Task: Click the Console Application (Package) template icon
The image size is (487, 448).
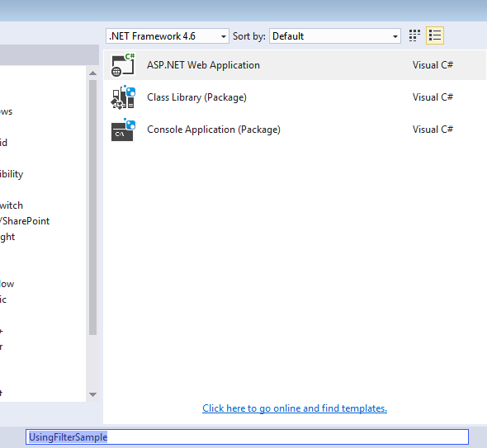Action: (x=123, y=130)
